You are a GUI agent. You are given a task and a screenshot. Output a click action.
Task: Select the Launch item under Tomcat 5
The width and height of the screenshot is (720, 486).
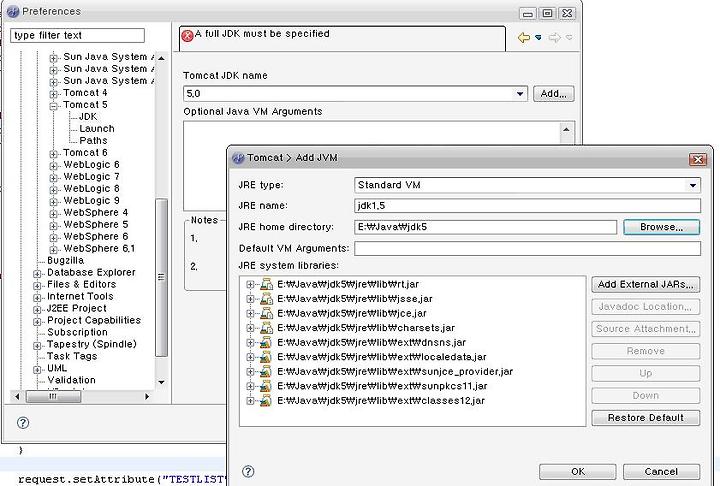coord(96,129)
